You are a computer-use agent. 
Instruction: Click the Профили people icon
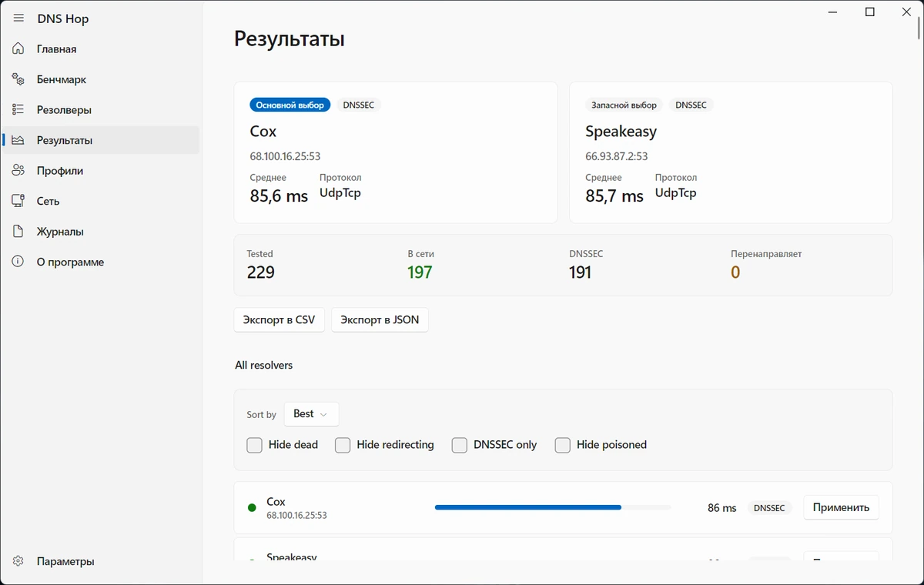click(18, 171)
